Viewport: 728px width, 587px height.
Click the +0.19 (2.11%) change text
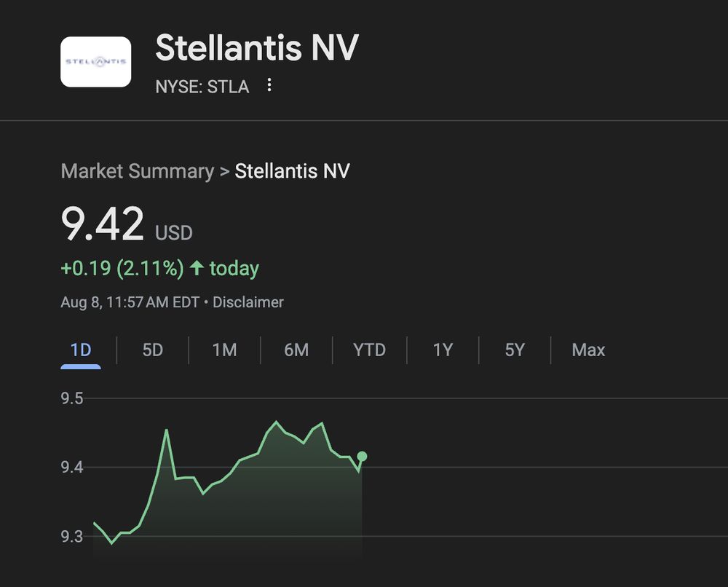122,269
